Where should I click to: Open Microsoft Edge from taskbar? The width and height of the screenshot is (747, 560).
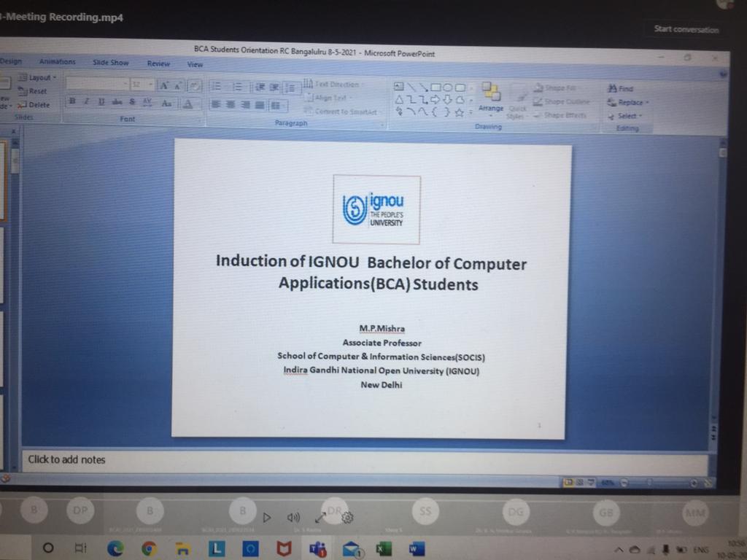[115, 548]
